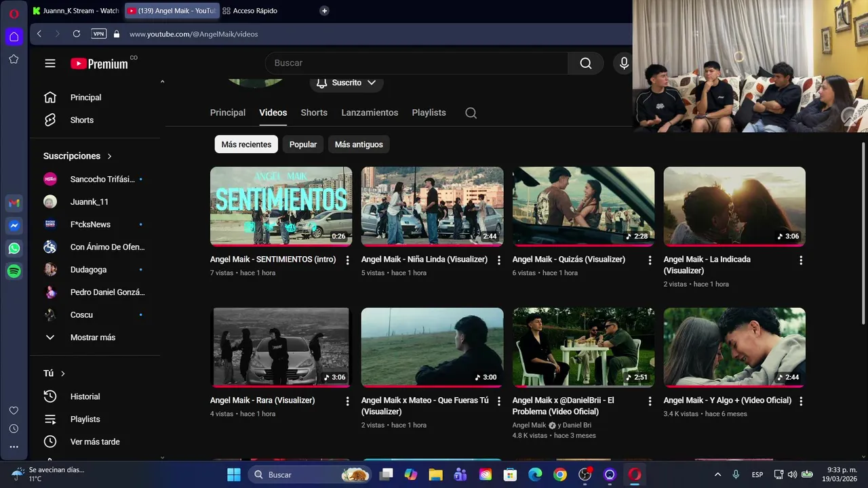The height and width of the screenshot is (488, 868).
Task: Expand Mostrar más subscriptions
Action: [94, 338]
